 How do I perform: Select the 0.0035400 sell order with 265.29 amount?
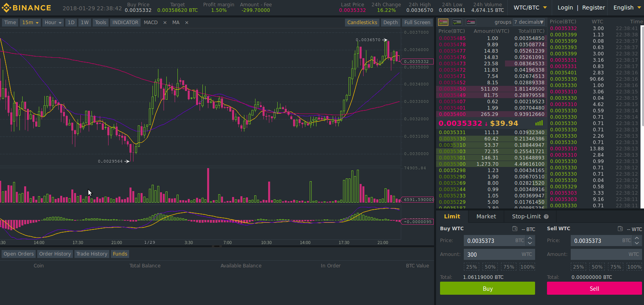tap(492, 114)
